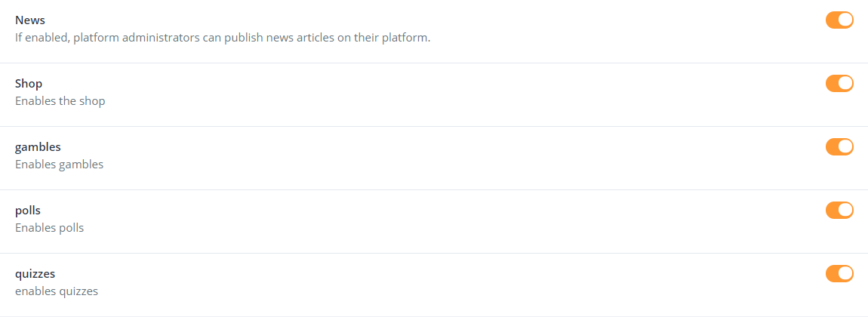Screen dimensions: 868x317
Task: Click the "Enables the shop" description
Action: coord(60,100)
